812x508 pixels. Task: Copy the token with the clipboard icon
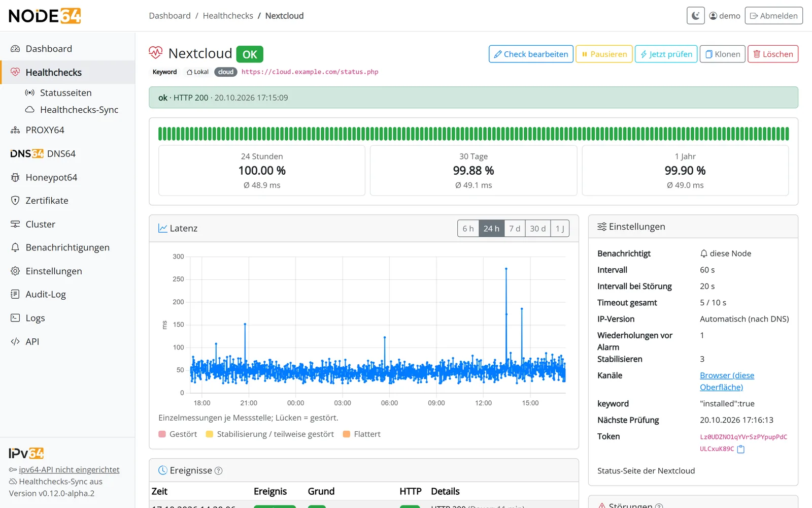click(741, 449)
